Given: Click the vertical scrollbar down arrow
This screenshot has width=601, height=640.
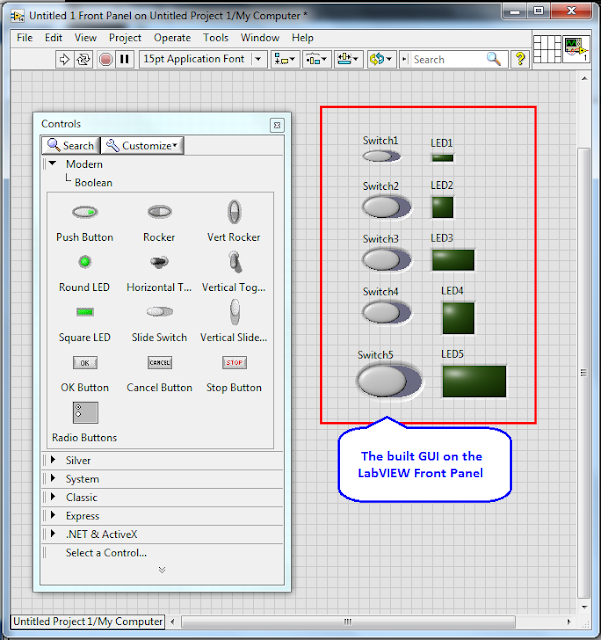Looking at the screenshot, I should (584, 607).
